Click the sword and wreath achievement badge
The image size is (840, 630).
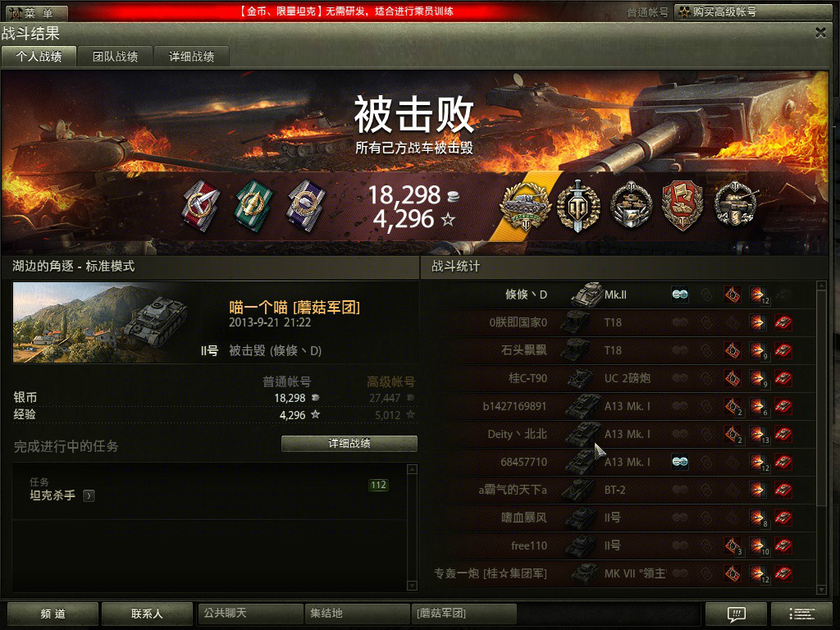pyautogui.click(x=577, y=206)
